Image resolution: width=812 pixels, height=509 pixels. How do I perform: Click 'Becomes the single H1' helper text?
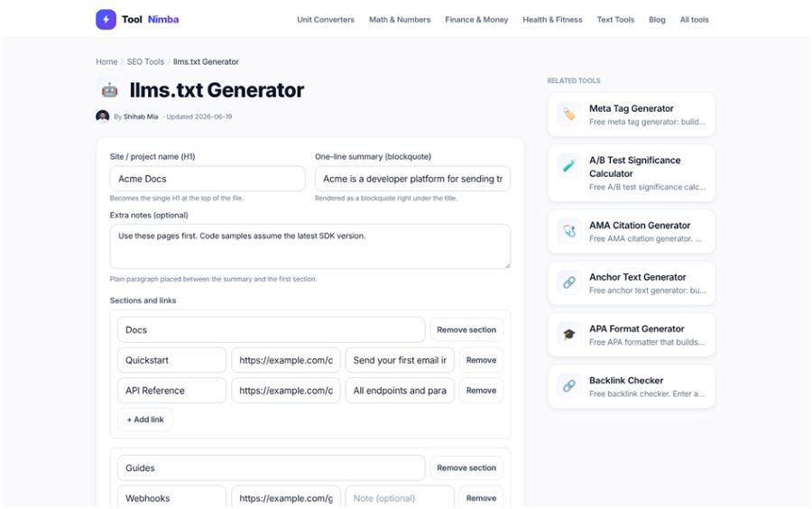coord(176,198)
